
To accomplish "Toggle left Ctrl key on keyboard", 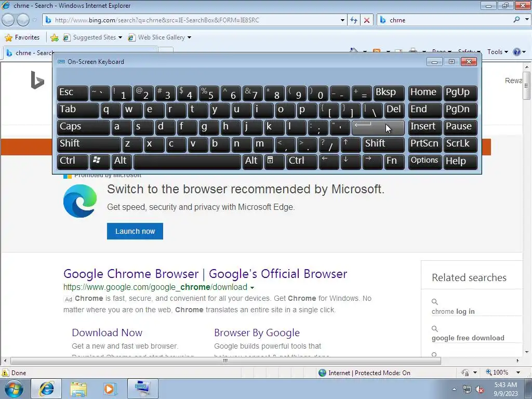I will tap(73, 161).
